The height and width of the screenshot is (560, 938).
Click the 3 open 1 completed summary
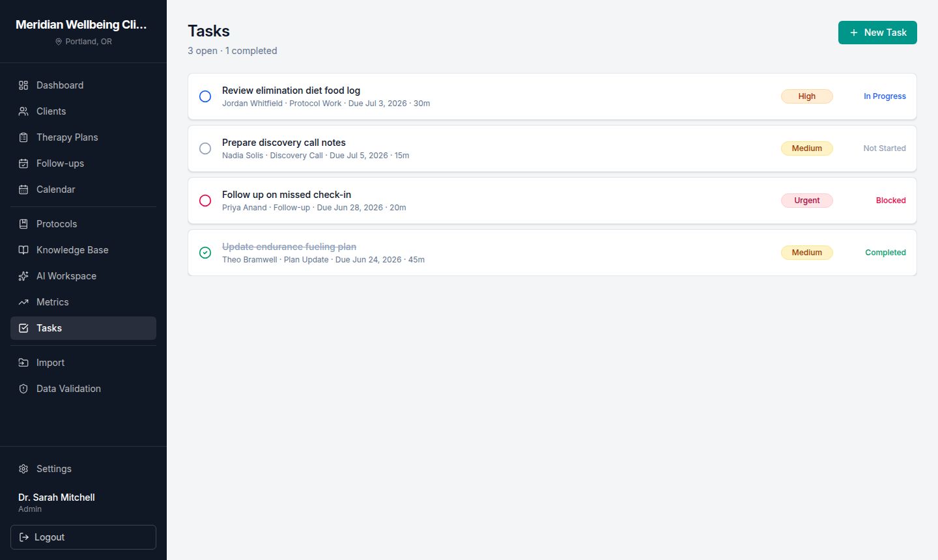pyautogui.click(x=233, y=51)
